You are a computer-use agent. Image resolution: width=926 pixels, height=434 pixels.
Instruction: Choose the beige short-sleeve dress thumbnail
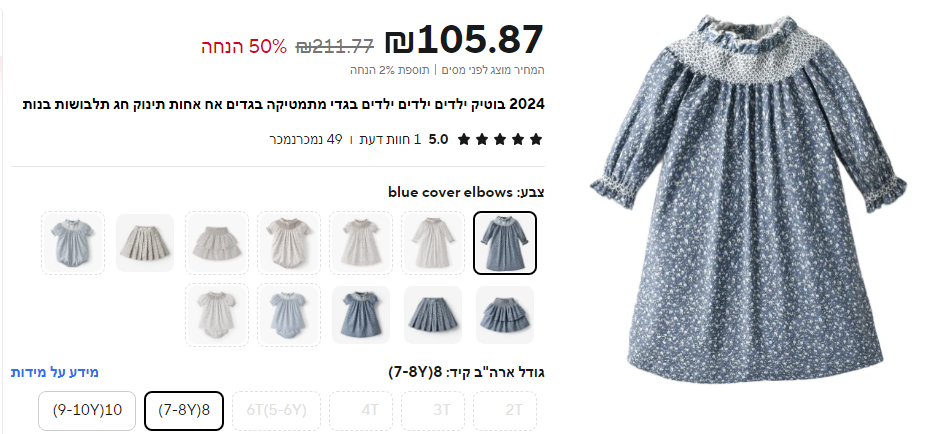tap(361, 243)
